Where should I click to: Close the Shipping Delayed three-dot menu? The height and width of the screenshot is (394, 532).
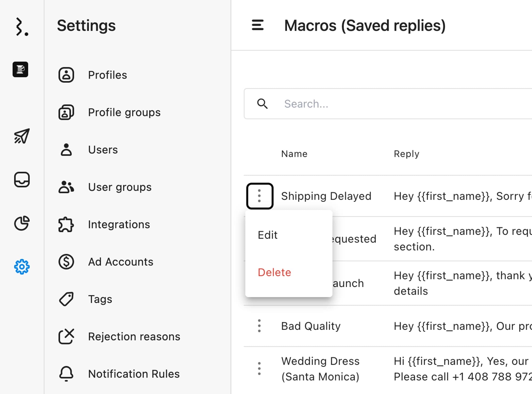point(260,196)
